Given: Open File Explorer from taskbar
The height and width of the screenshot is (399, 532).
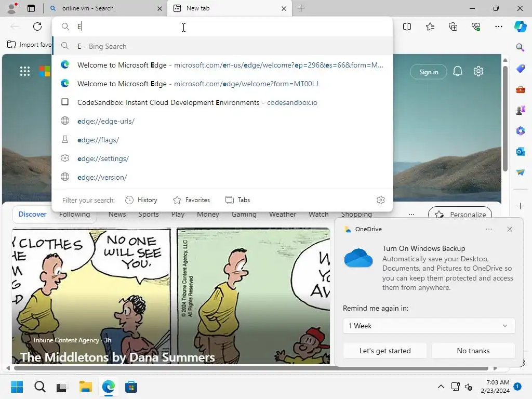Looking at the screenshot, I should click(86, 387).
